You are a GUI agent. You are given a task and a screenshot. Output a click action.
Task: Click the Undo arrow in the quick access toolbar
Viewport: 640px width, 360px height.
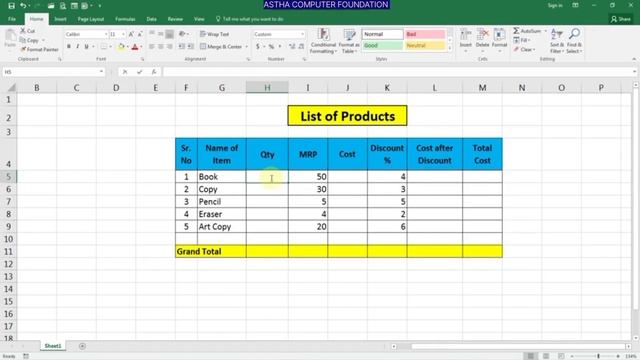click(23, 6)
